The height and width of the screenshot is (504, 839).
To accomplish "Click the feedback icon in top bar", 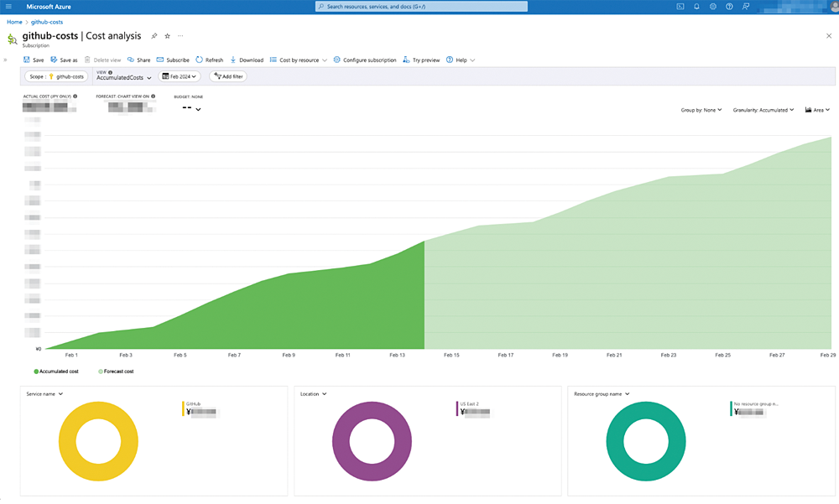I will tap(746, 6).
